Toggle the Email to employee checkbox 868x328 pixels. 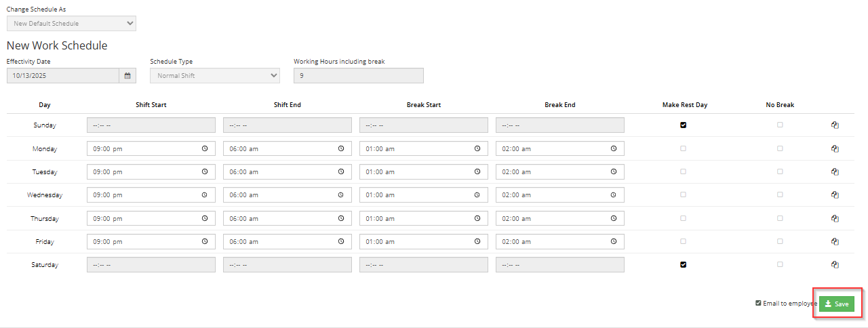point(758,304)
